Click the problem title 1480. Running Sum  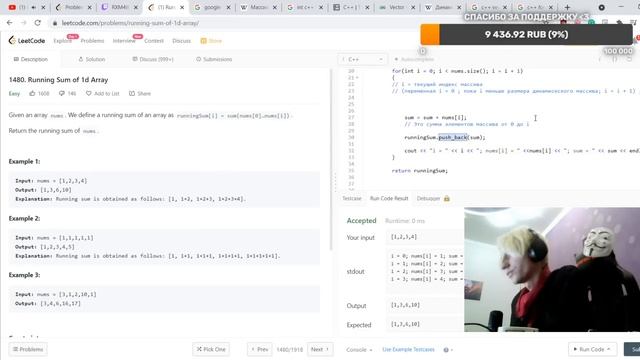pos(58,80)
